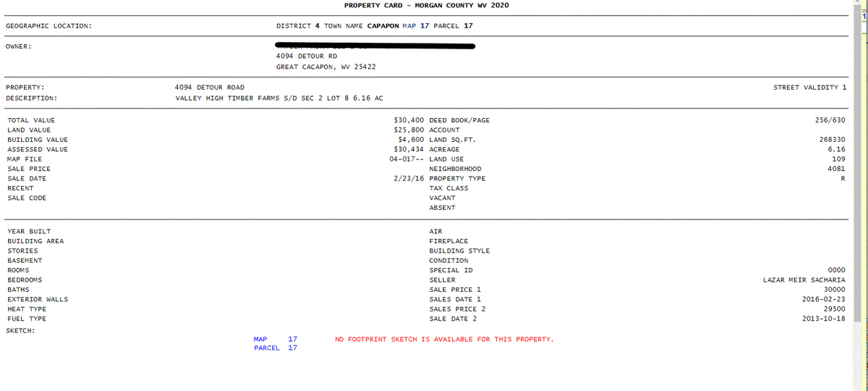Click the SALE CODE label
This screenshot has height=391, width=868.
(27, 198)
